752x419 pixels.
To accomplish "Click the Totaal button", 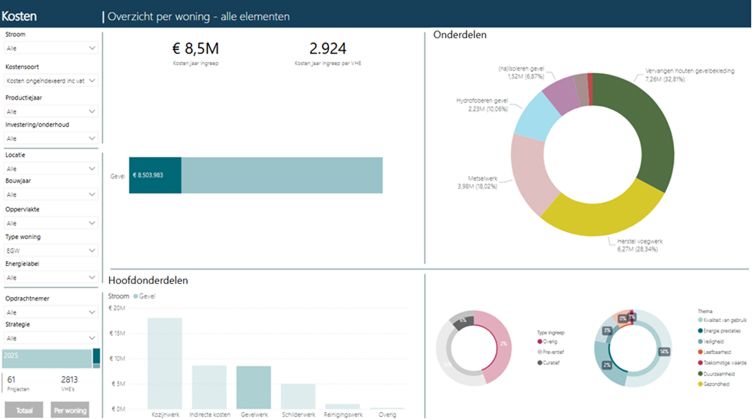I will (25, 408).
